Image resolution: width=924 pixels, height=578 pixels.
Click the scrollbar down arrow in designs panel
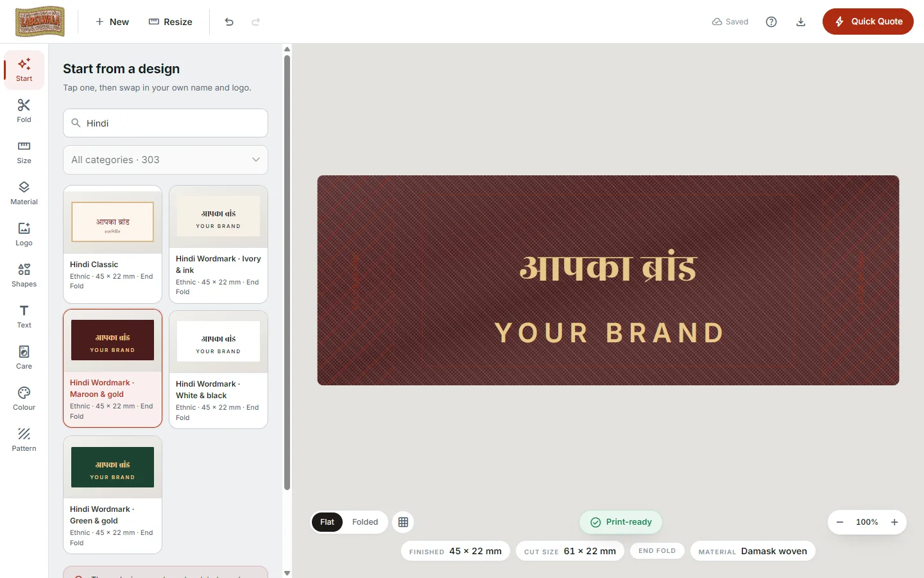click(287, 573)
